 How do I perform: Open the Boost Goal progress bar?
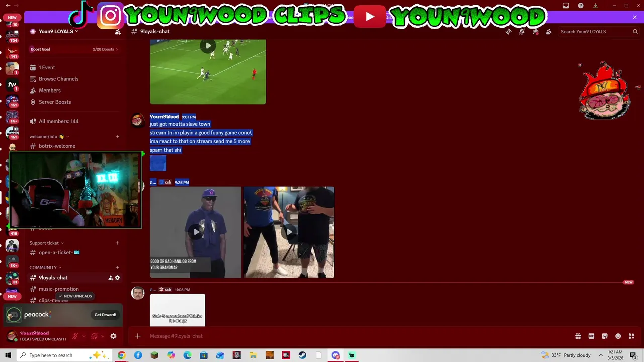pyautogui.click(x=74, y=49)
